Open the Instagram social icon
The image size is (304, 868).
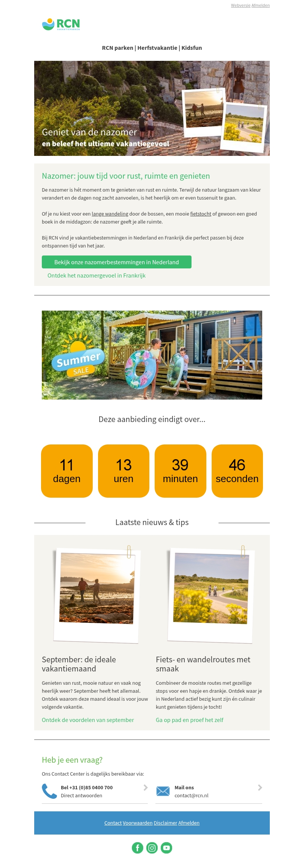[x=152, y=848]
